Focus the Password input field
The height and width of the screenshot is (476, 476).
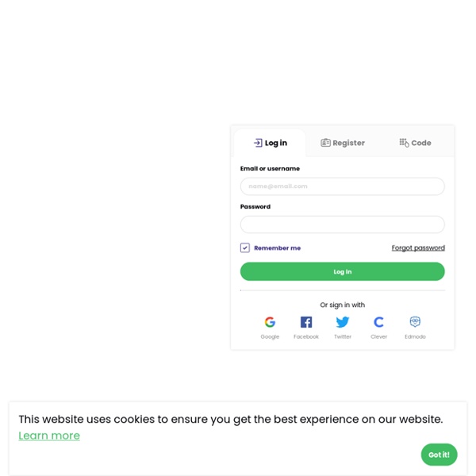click(343, 225)
